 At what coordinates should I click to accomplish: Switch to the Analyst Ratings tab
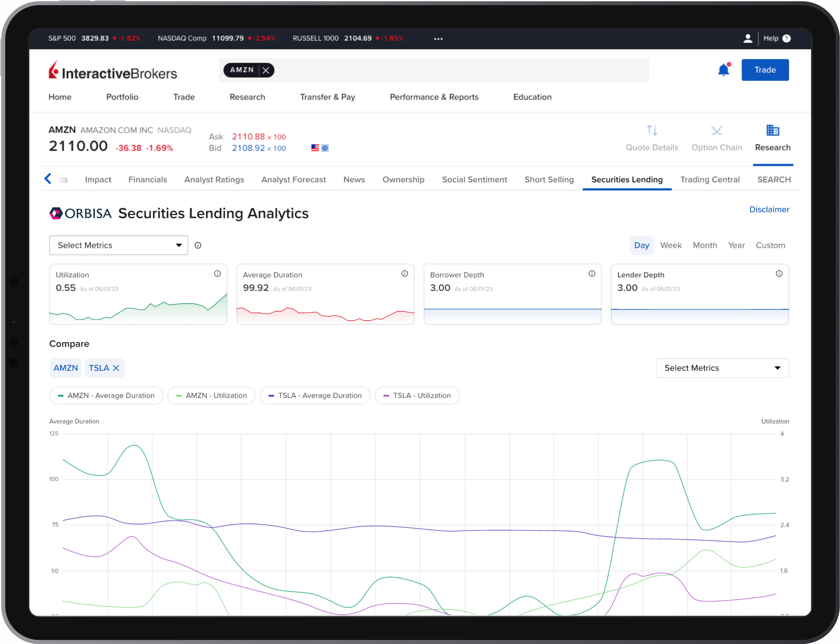point(214,179)
